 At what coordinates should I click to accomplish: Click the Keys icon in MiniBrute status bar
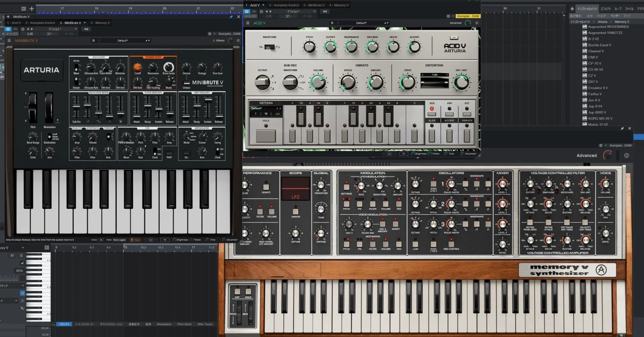click(x=135, y=240)
